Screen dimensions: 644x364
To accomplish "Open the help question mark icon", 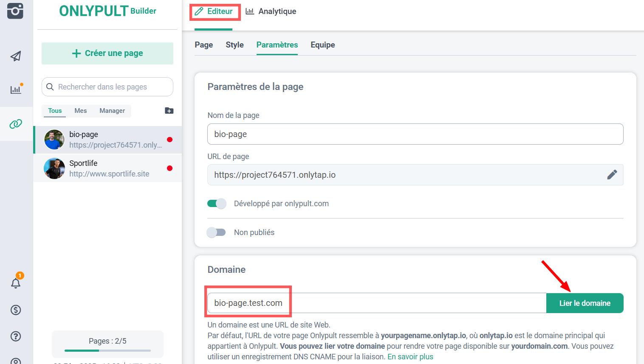I will tap(16, 336).
